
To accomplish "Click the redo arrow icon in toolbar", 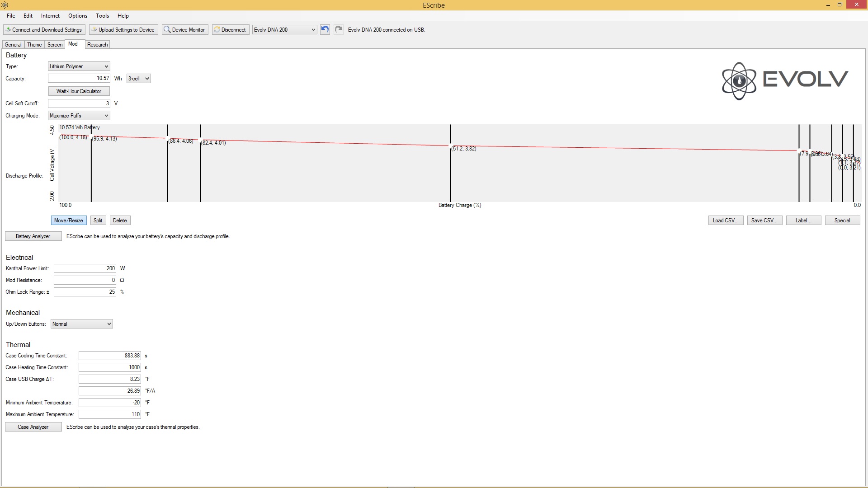I will 339,30.
